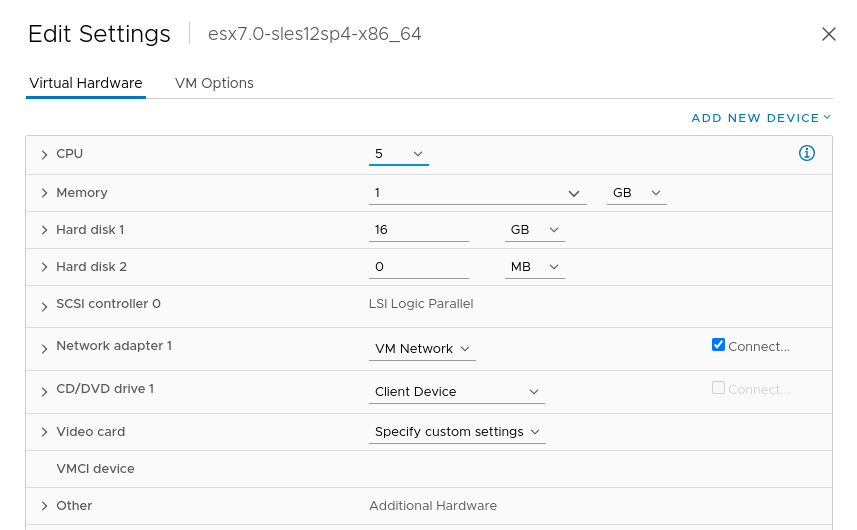This screenshot has height=530, width=857.
Task: Uncheck Network adapter 1 Connect checkbox
Action: point(718,345)
